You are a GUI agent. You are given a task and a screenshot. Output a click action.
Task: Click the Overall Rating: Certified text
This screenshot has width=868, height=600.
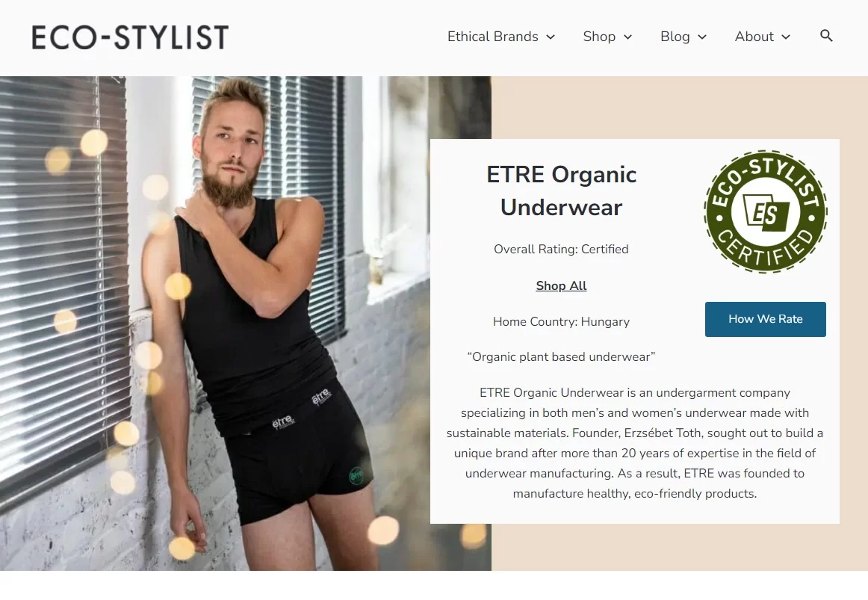pyautogui.click(x=561, y=249)
